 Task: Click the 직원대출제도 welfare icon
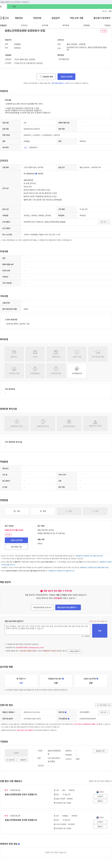(x=35, y=371)
